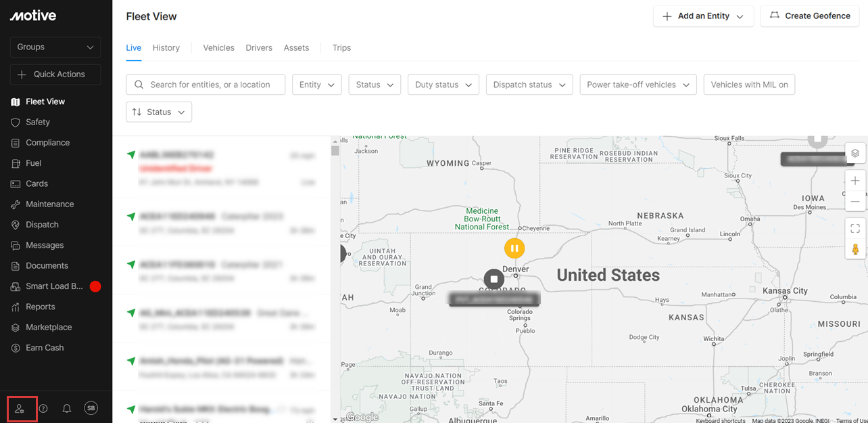Toggle fullscreen map view
Viewport: 868px width, 423px height.
click(855, 229)
